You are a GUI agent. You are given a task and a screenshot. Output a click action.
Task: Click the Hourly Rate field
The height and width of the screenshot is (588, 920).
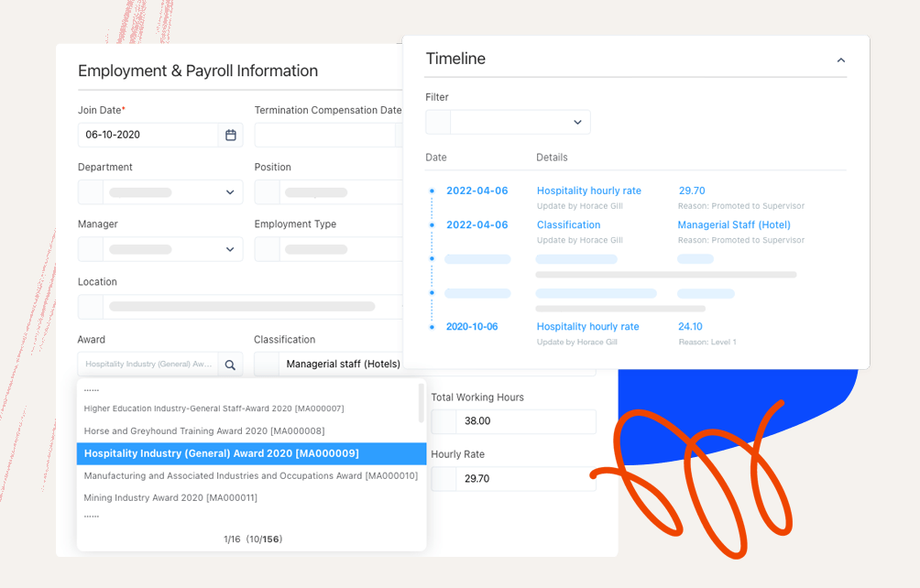pyautogui.click(x=513, y=478)
